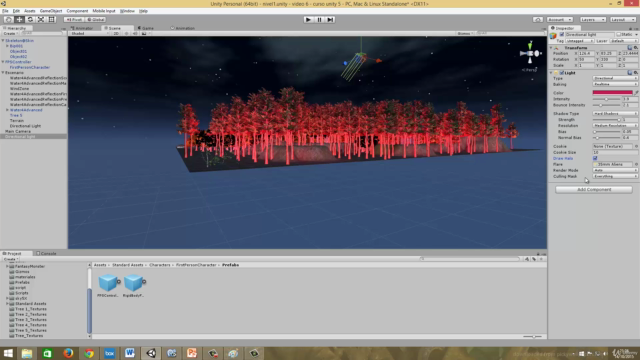Select the Hand tool in toolbar
Screen dimensions: 640x360
click(x=8, y=20)
